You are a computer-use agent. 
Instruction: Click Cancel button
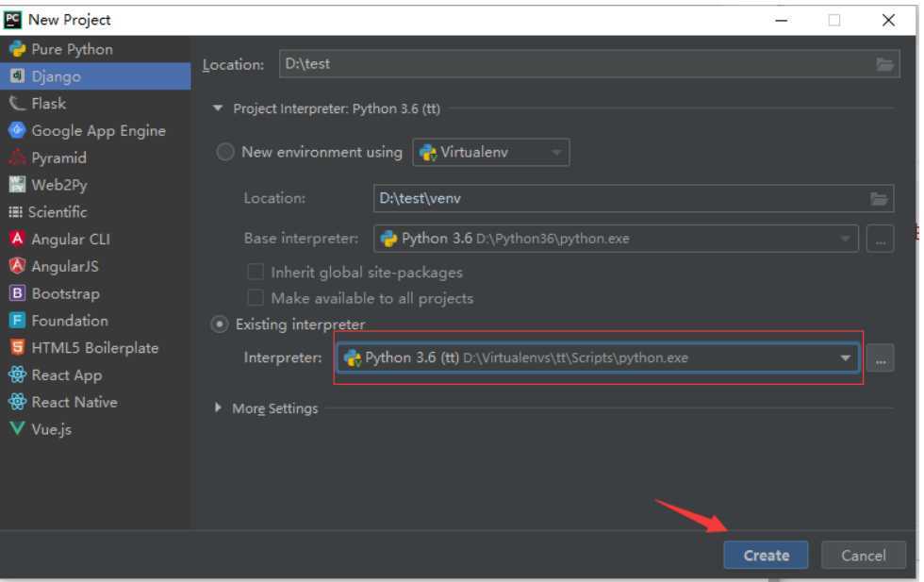point(864,556)
